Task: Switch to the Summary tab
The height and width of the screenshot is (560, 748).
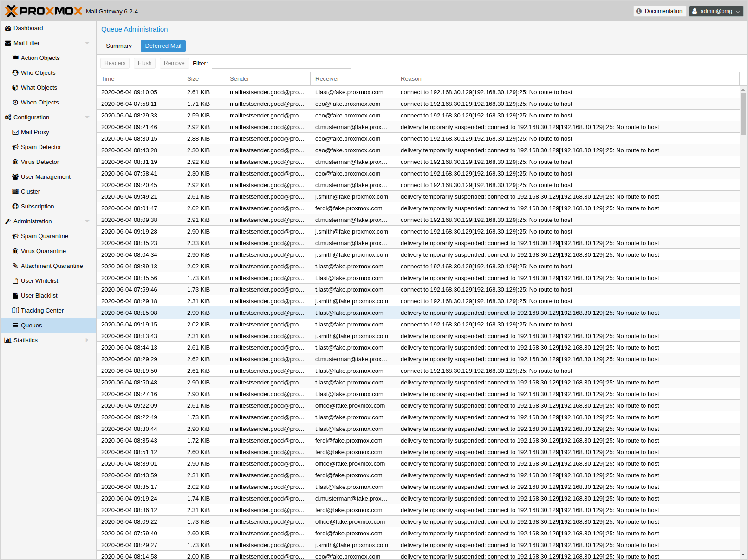Action: [x=119, y=46]
